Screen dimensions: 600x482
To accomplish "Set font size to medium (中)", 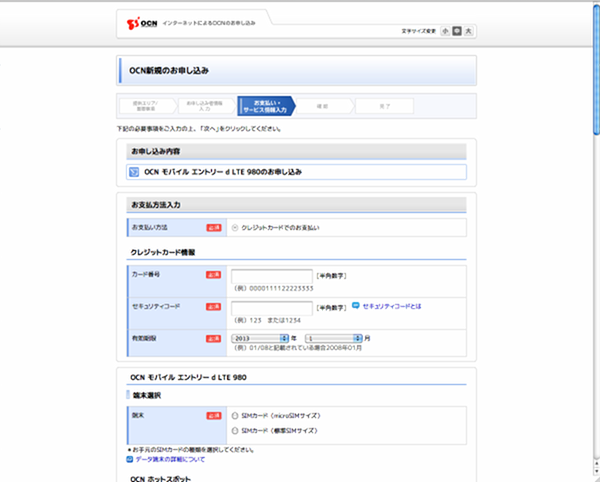I will click(457, 31).
